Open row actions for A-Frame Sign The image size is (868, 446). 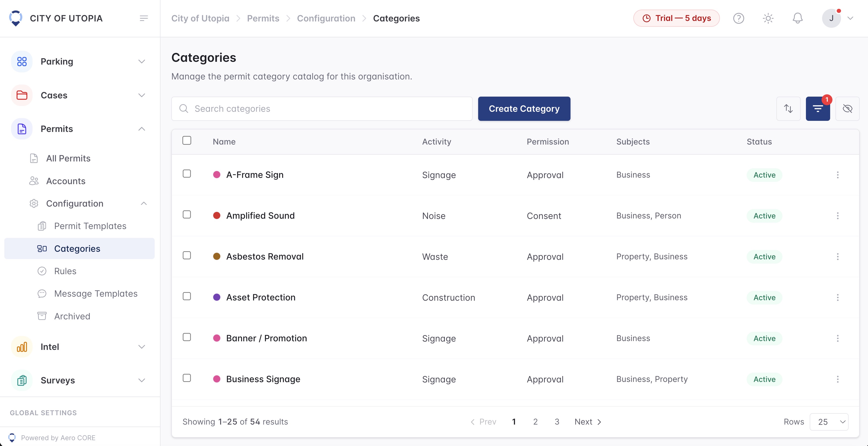[x=838, y=175]
